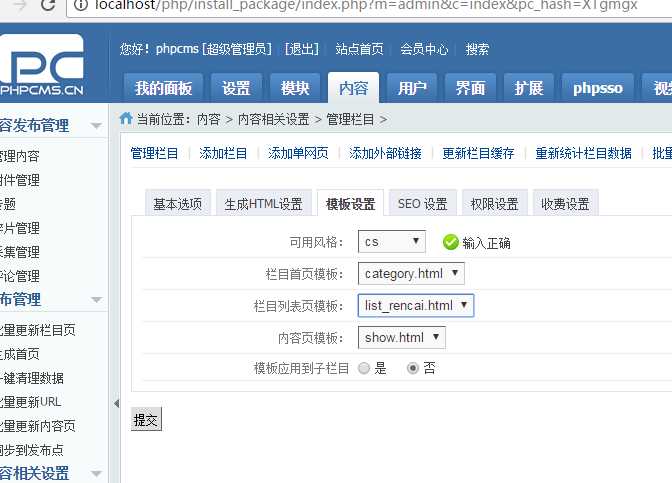The height and width of the screenshot is (483, 672).
Task: Click the 搜索 link in header
Action: coord(477,49)
